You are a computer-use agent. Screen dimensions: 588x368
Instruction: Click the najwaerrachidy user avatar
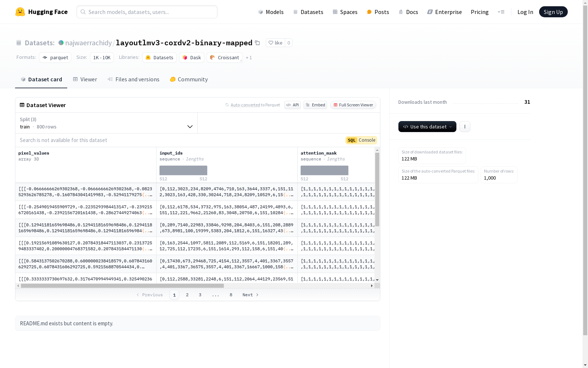coord(61,43)
